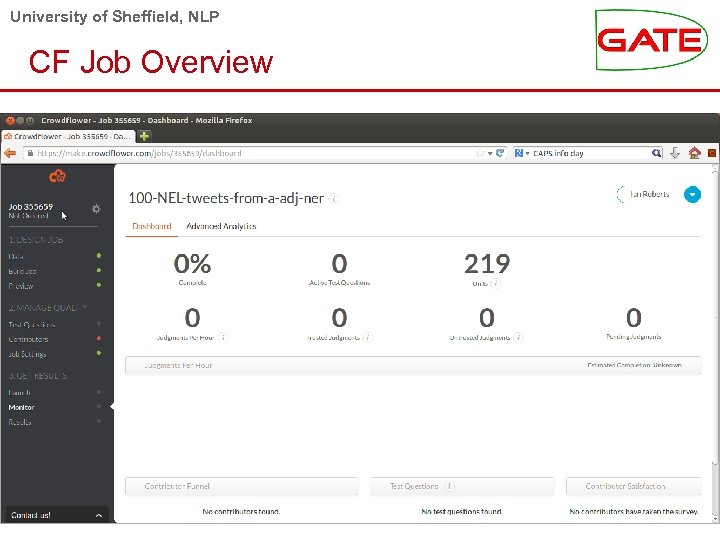Image resolution: width=720 pixels, height=540 pixels.
Task: Click the Firefox back arrow button
Action: pyautogui.click(x=10, y=153)
